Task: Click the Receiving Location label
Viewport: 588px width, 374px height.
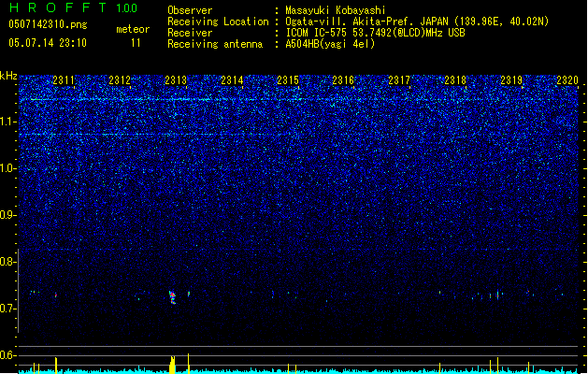Action: [x=218, y=22]
